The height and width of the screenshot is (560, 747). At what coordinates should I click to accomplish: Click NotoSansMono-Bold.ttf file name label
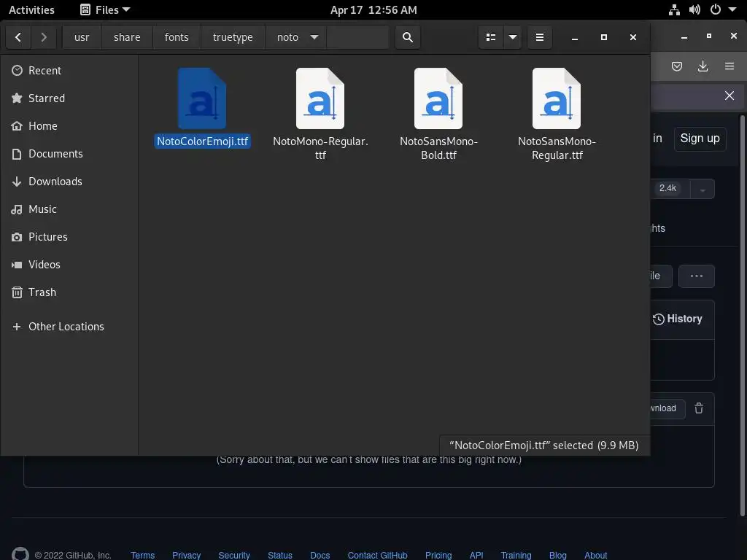click(x=438, y=148)
